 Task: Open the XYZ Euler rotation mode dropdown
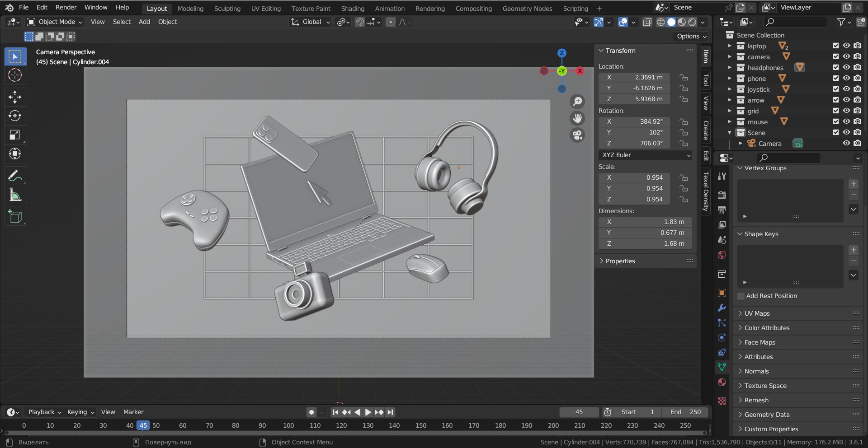(645, 155)
